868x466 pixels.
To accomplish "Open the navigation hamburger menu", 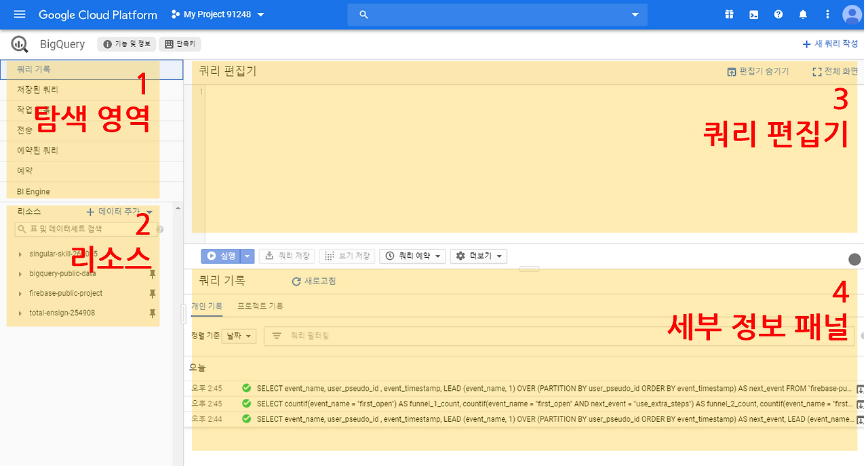I will [19, 14].
